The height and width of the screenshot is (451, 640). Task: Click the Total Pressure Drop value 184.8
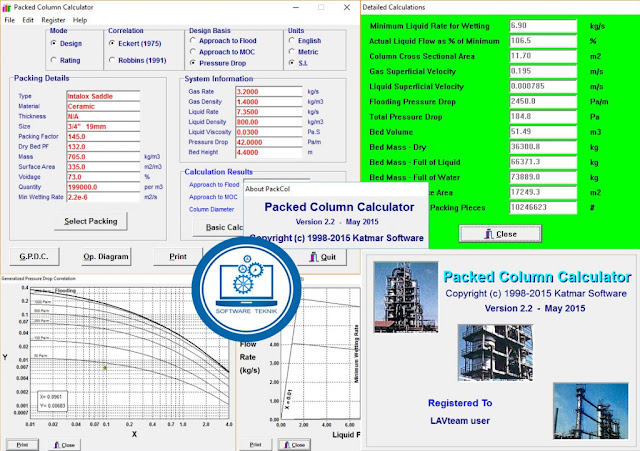[x=543, y=117]
